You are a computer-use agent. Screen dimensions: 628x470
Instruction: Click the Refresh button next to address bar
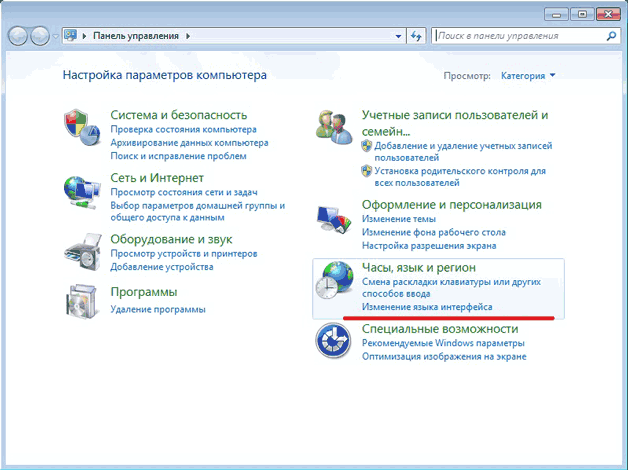coord(417,36)
